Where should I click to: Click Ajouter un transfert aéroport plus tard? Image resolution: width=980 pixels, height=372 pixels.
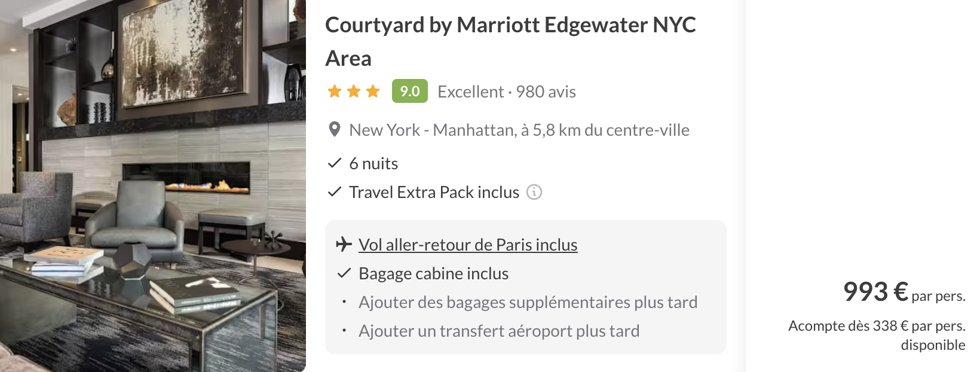click(x=499, y=331)
